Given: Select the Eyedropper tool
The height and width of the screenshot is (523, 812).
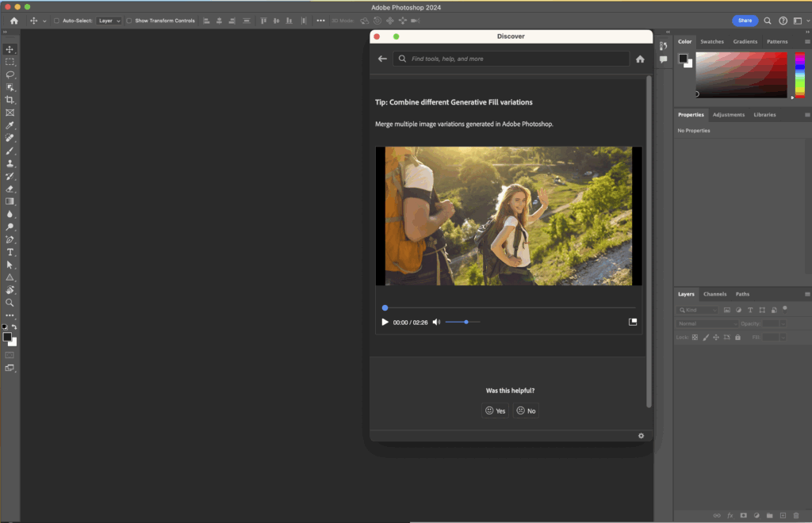Looking at the screenshot, I should [x=10, y=125].
